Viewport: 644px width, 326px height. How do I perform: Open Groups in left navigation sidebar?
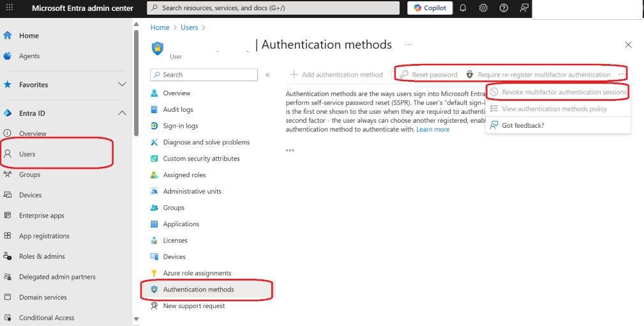[x=29, y=175]
